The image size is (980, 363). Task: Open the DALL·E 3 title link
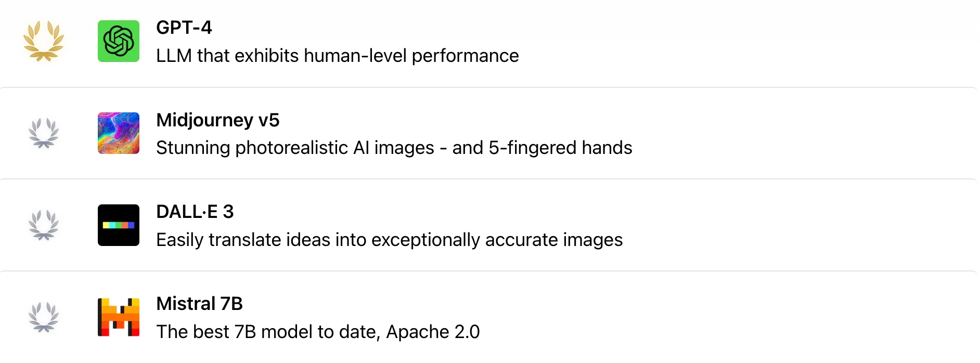coord(195,212)
